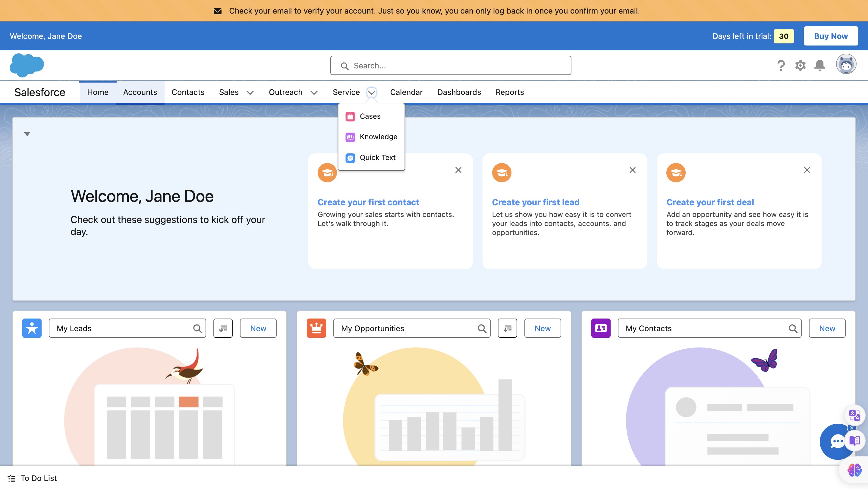Click the My Leads star icon
Viewport: 868px width, 490px height.
[x=32, y=328]
